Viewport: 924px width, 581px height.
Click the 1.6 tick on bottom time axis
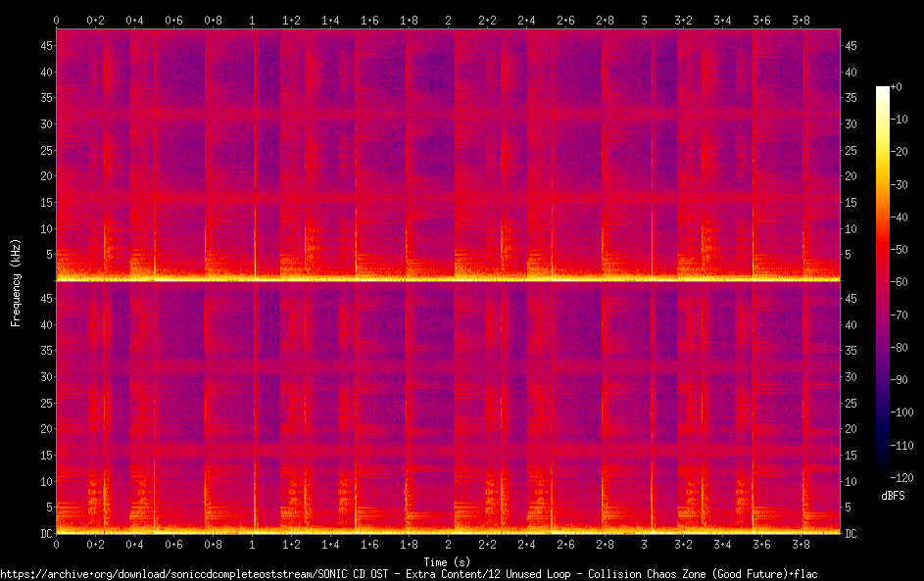(369, 544)
